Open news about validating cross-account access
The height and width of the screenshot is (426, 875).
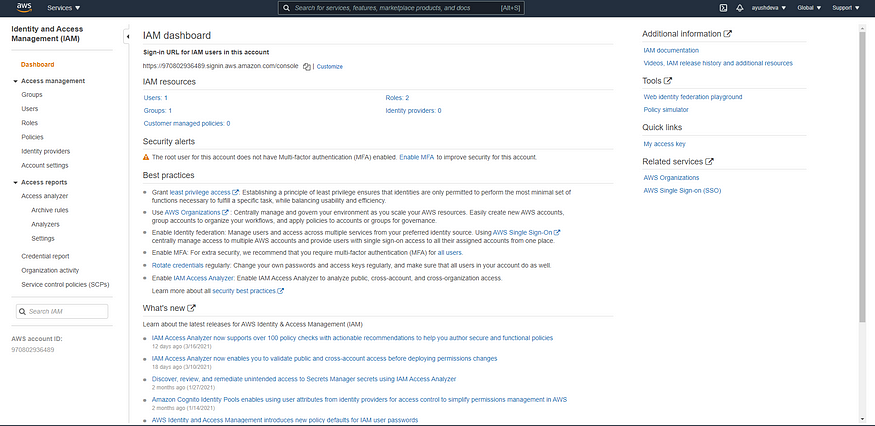coord(324,358)
